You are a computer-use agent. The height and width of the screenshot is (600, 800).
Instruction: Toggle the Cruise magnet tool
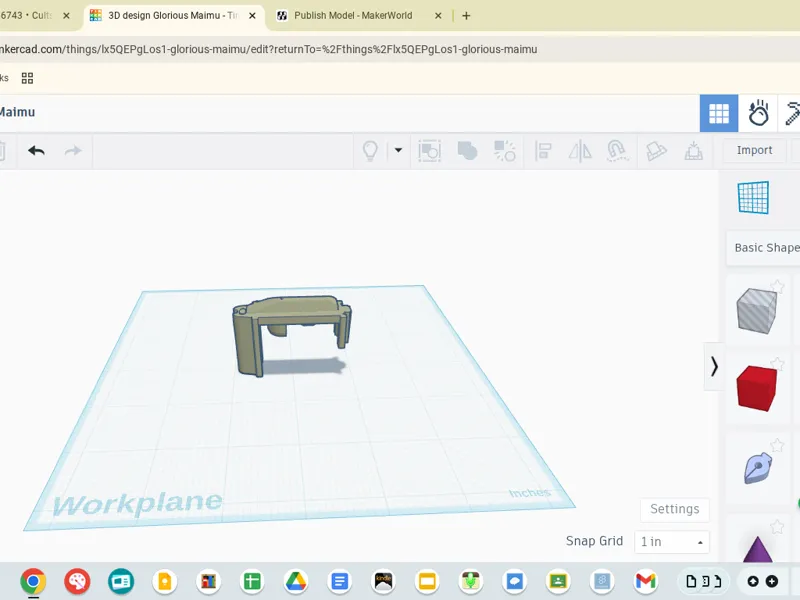pyautogui.click(x=617, y=151)
